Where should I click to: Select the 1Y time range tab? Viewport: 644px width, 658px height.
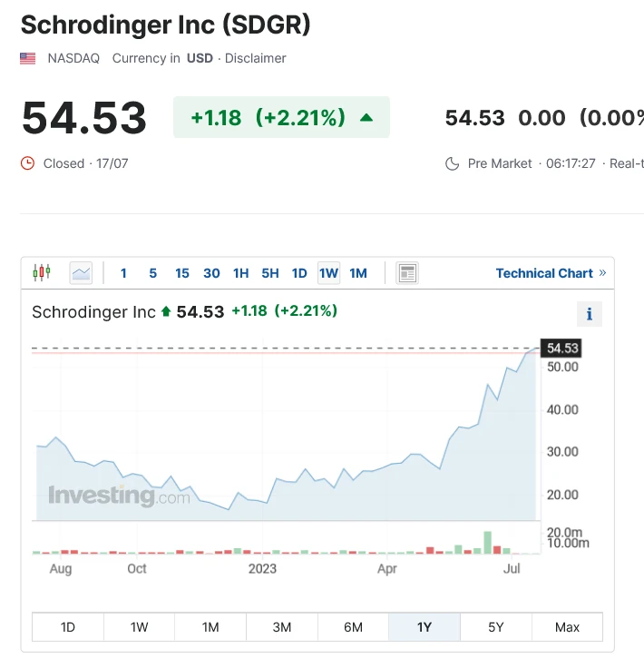coord(424,627)
